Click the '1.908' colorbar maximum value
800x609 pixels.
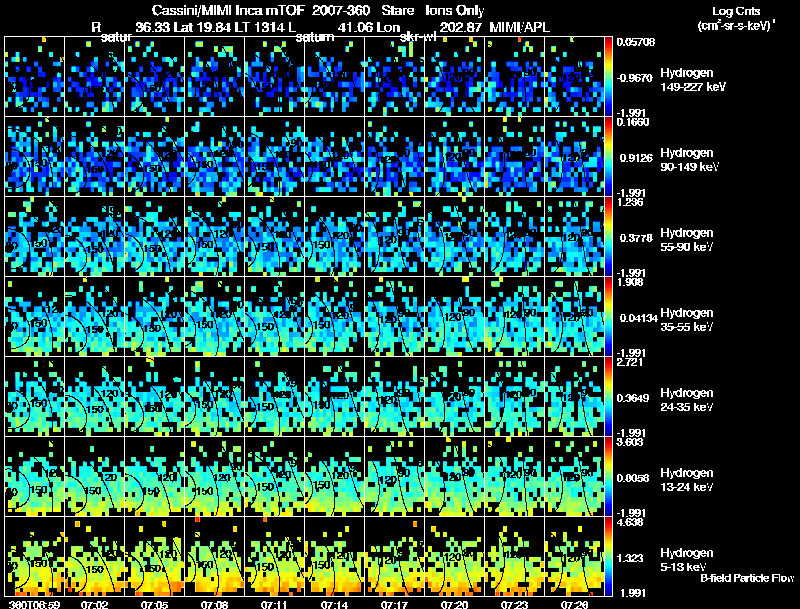click(630, 282)
